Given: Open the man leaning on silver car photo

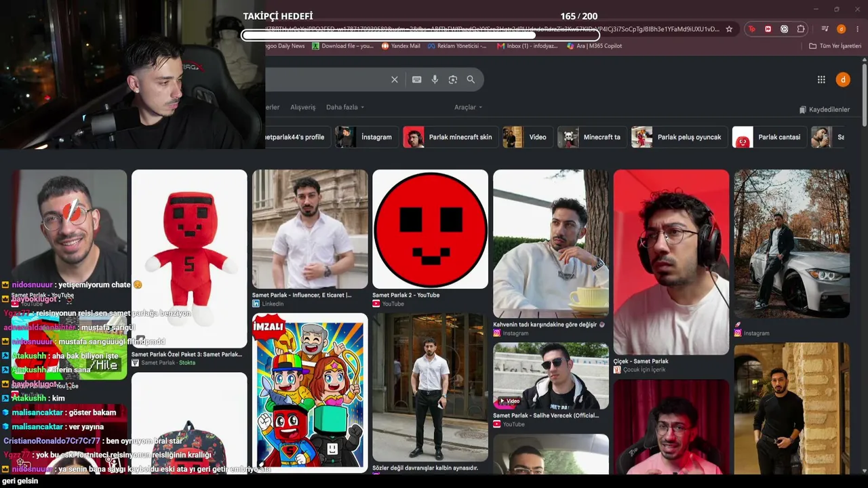Looking at the screenshot, I should 791,243.
